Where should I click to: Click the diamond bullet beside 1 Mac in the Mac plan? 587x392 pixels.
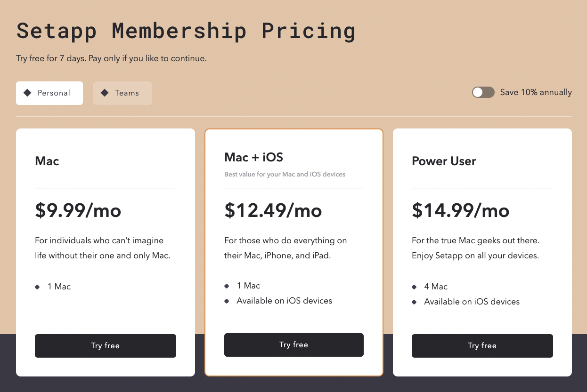tap(37, 287)
